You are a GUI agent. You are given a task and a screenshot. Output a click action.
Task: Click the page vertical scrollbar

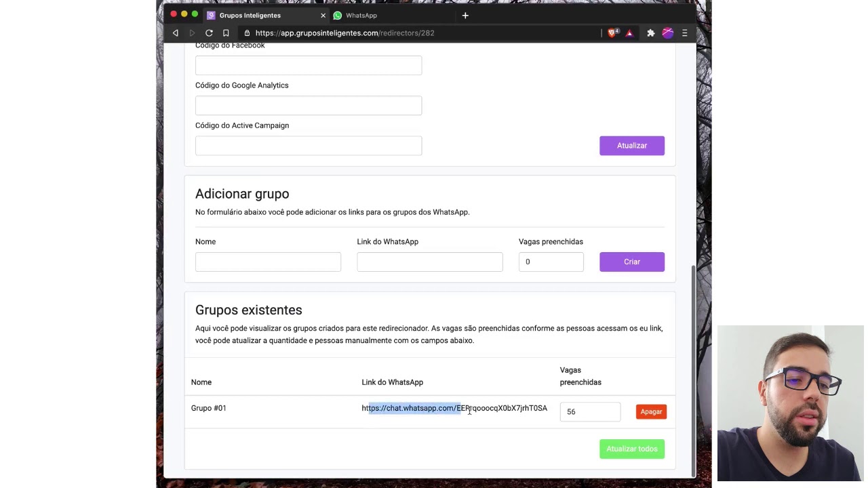(x=692, y=369)
